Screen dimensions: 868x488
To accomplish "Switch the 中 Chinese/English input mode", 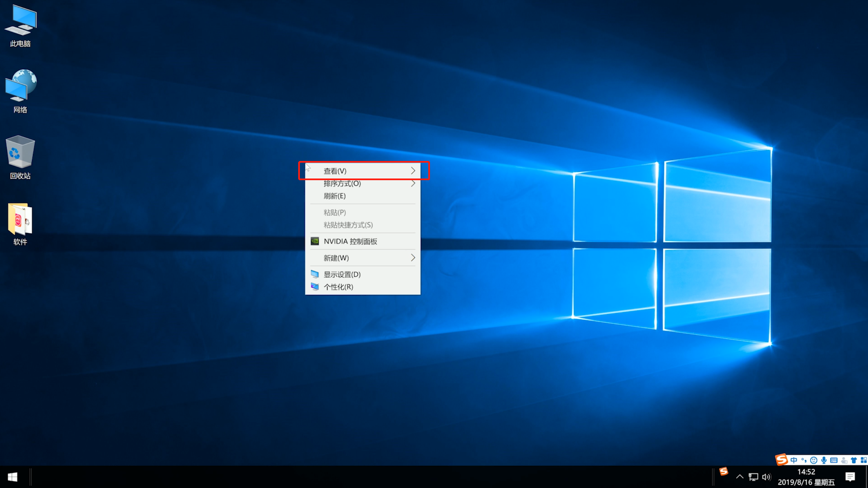I will tap(794, 460).
